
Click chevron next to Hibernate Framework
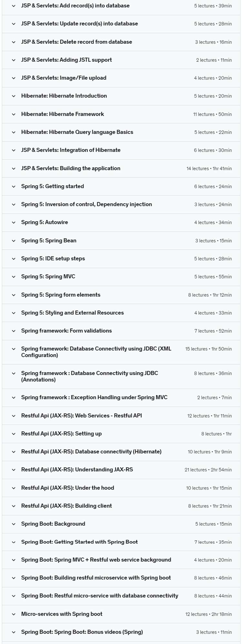tap(14, 114)
